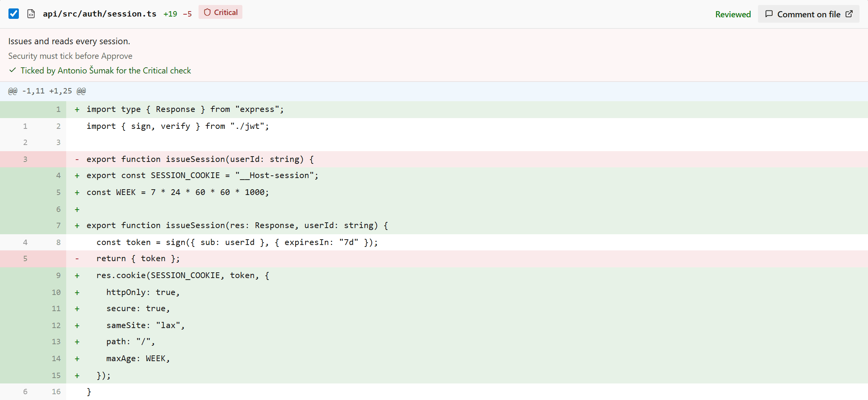The height and width of the screenshot is (400, 868).
Task: Select the text 'Ticked by Antonio Šumak for the Critical check'
Action: pyautogui.click(x=106, y=70)
